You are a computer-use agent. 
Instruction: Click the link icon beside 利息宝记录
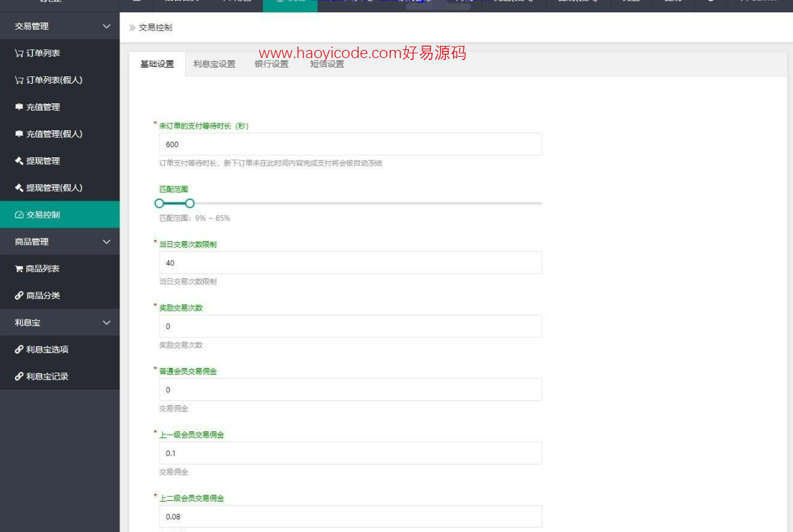[19, 377]
